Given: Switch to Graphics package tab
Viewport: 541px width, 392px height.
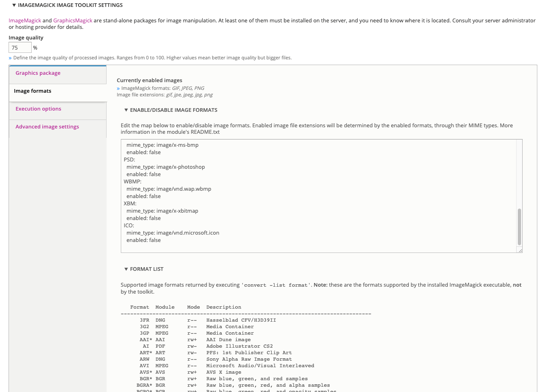Looking at the screenshot, I should (x=58, y=75).
